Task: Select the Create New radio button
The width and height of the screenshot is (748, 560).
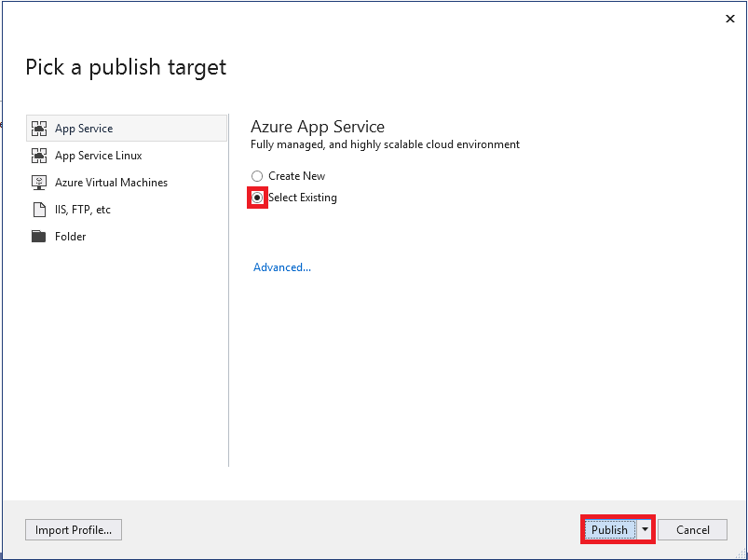Action: click(257, 176)
